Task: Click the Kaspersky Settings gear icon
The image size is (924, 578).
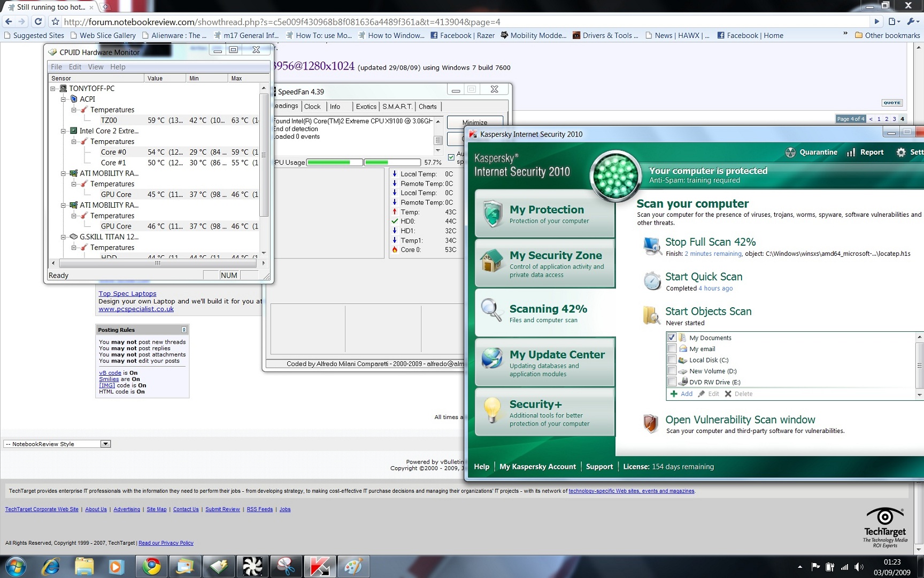Action: pos(901,153)
